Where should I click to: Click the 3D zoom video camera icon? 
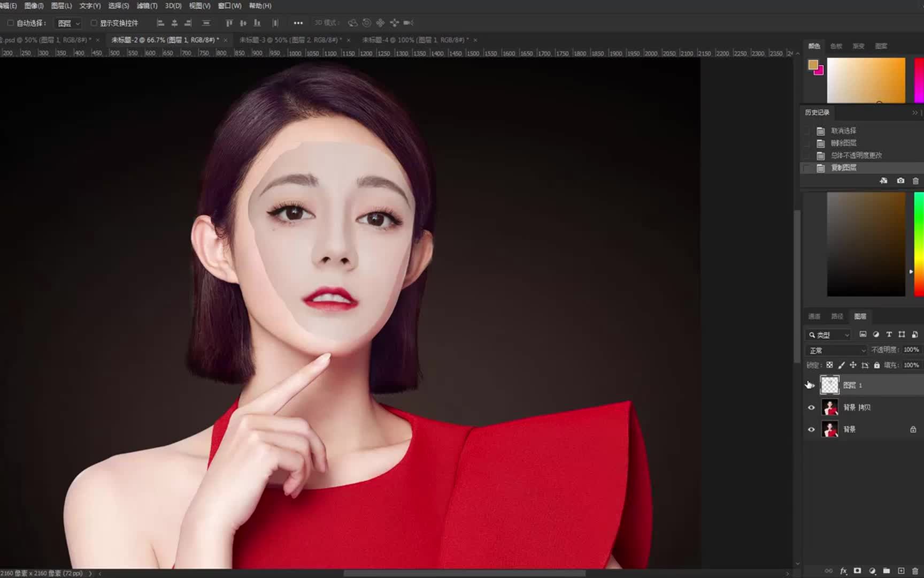tap(409, 23)
